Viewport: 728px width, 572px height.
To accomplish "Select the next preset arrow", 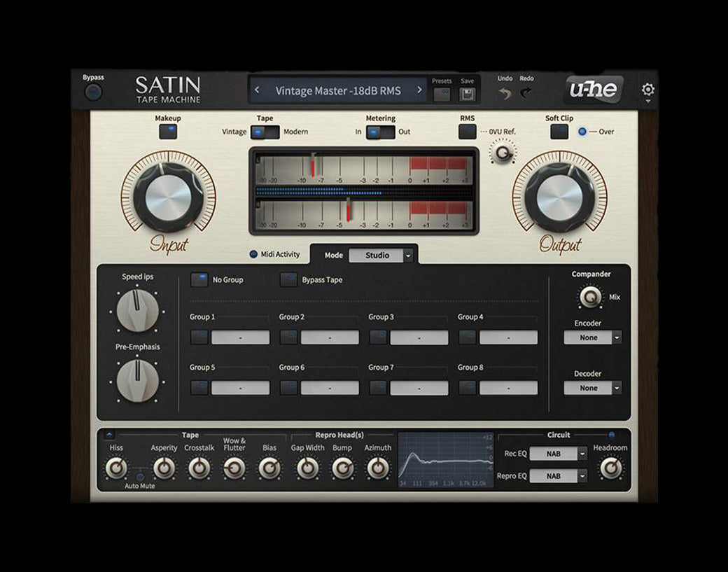I will (419, 90).
